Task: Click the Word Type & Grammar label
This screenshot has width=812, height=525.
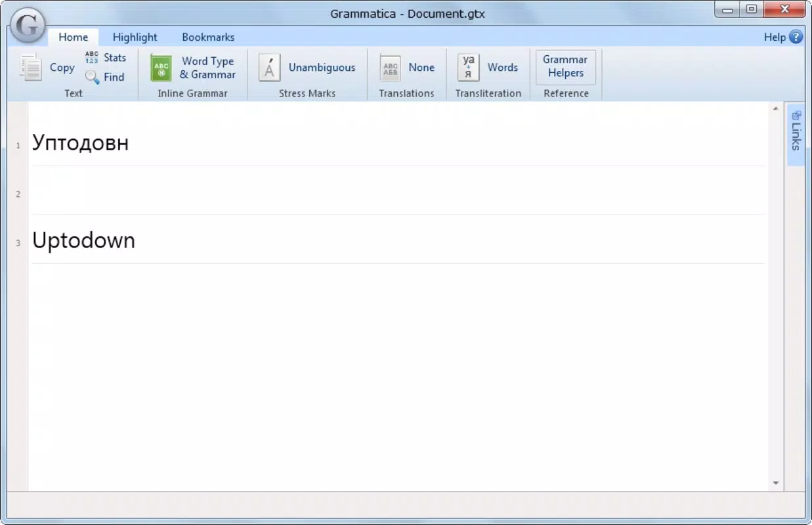Action: (207, 68)
